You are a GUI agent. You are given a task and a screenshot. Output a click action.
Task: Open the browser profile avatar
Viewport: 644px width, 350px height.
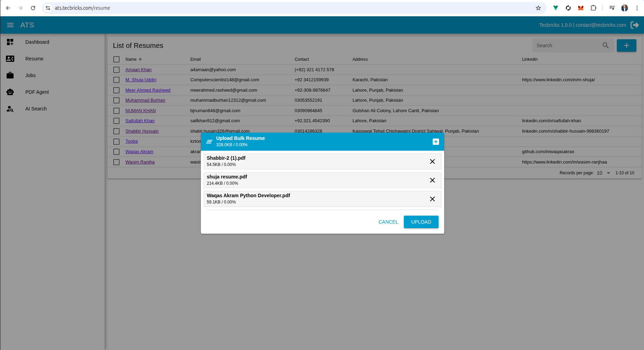[x=625, y=8]
